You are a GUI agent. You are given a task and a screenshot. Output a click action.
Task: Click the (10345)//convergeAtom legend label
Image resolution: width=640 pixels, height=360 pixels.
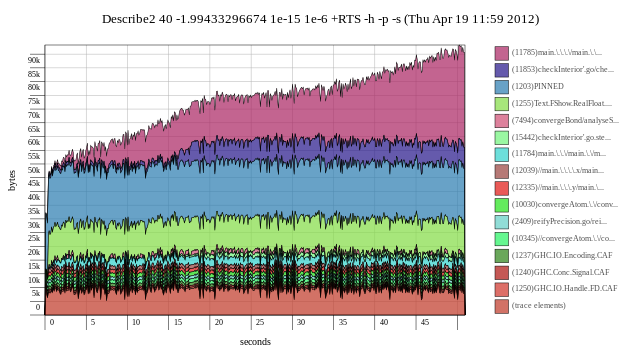(563, 238)
